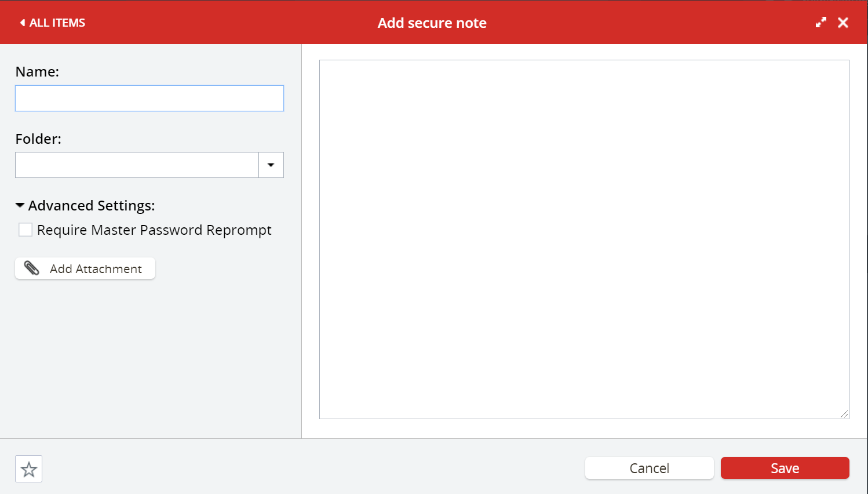Viewport: 868px width, 494px height.
Task: Click the Advanced Settings disclosure triangle
Action: click(x=19, y=205)
